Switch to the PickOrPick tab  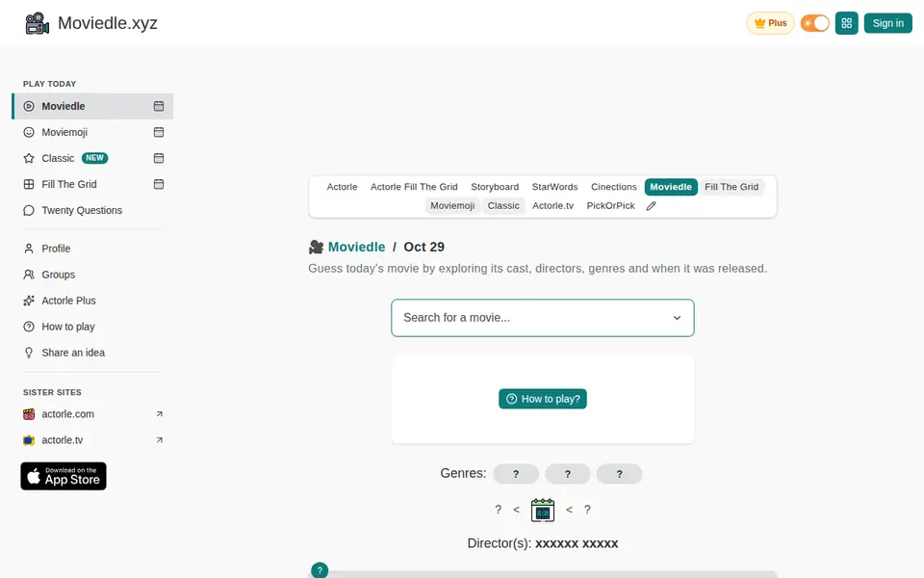(610, 206)
